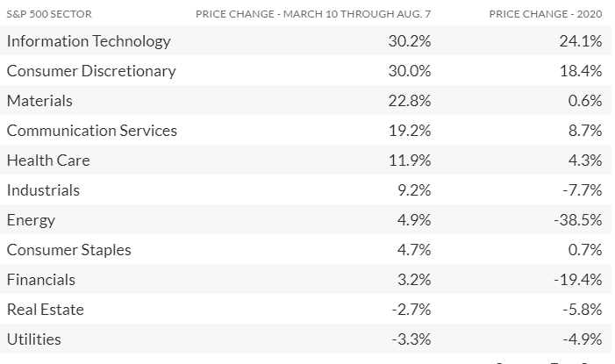
Task: Click the Communication Services sector name
Action: [92, 131]
